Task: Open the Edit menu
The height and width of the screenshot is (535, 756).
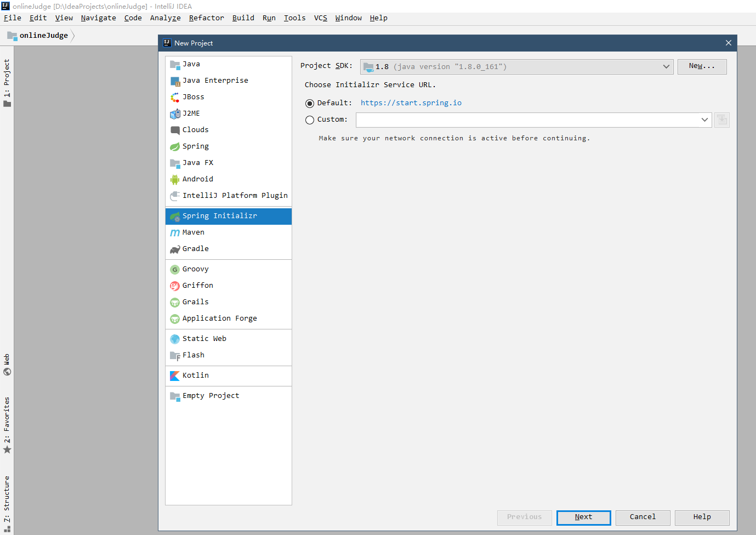Action: [x=38, y=18]
